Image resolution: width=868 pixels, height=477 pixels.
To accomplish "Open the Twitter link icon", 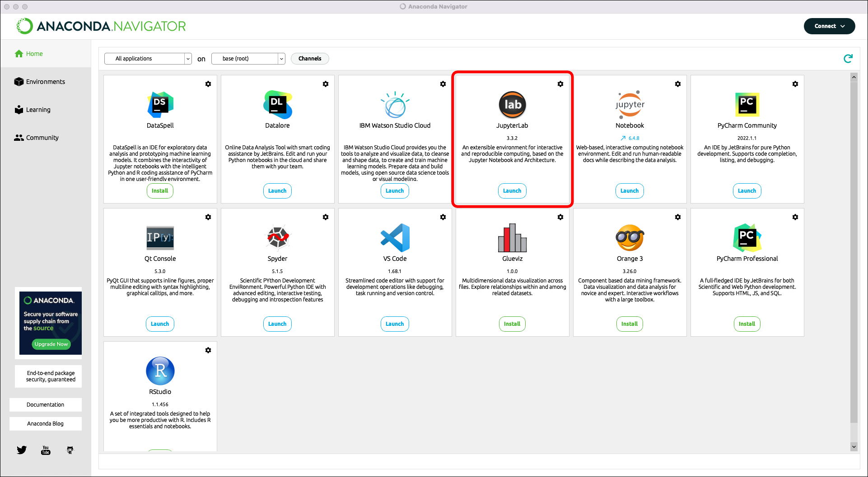I will (22, 450).
